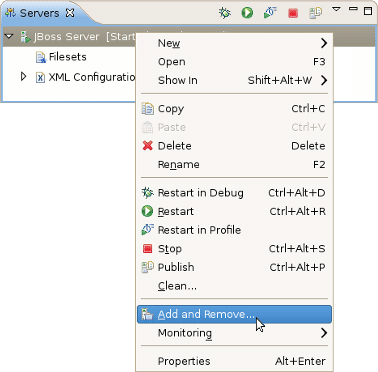Screen dimensions: 378x372
Task: Choose Publish from the context menu
Action: point(234,267)
